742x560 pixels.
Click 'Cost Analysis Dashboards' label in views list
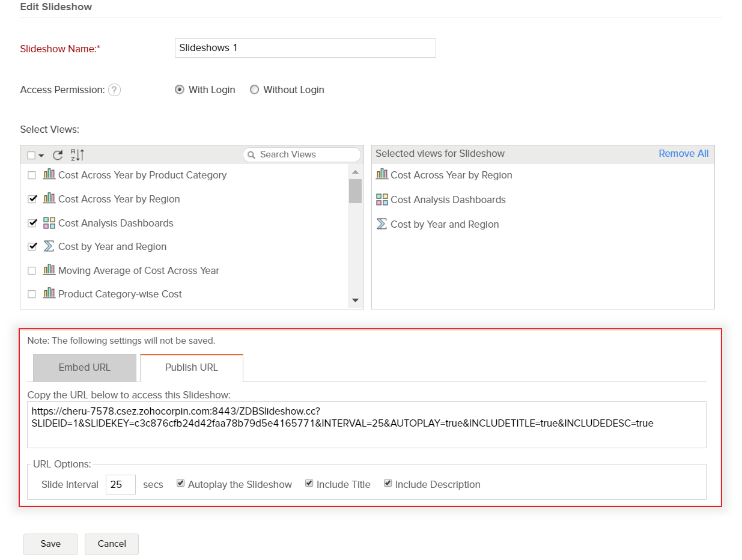click(x=116, y=223)
